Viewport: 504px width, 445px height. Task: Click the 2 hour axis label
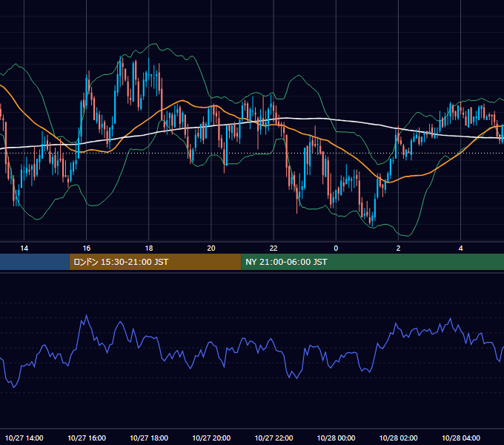click(398, 248)
